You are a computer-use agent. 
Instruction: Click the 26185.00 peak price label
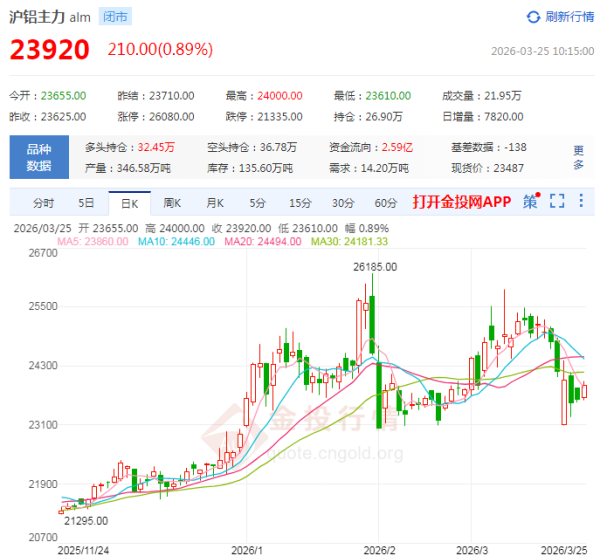click(x=375, y=267)
